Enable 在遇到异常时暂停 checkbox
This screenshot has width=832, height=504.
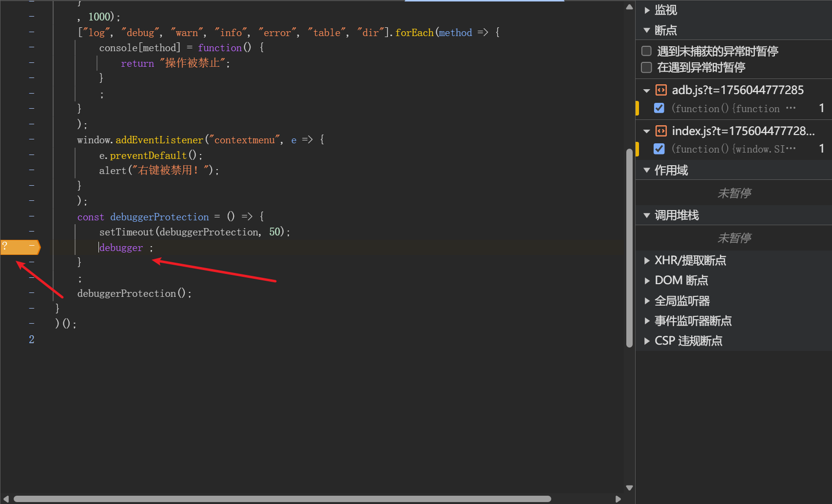tap(647, 67)
